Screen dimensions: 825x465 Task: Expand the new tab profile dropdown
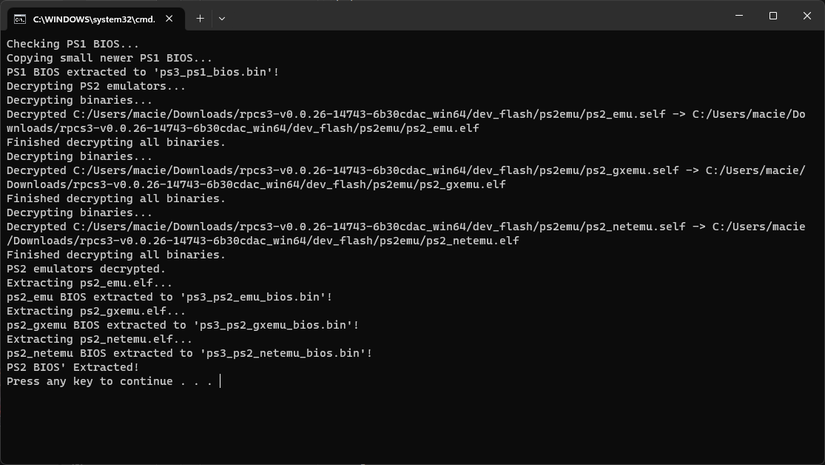[x=221, y=18]
